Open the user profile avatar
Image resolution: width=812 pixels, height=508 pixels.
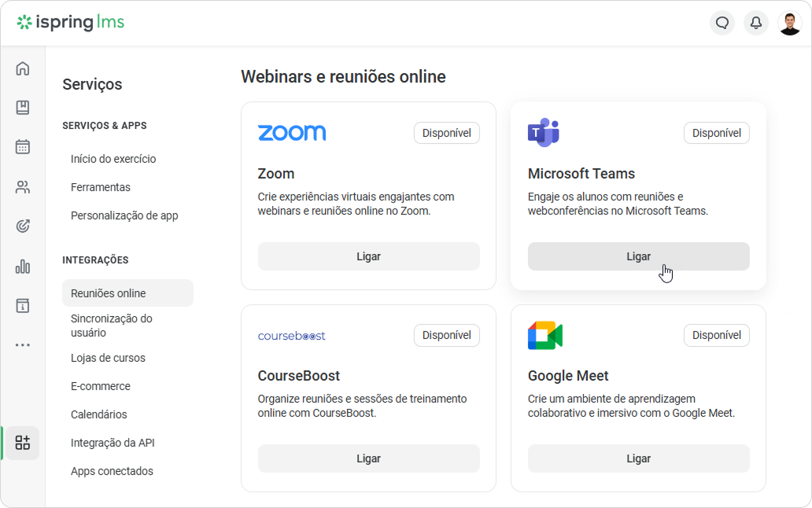point(790,24)
